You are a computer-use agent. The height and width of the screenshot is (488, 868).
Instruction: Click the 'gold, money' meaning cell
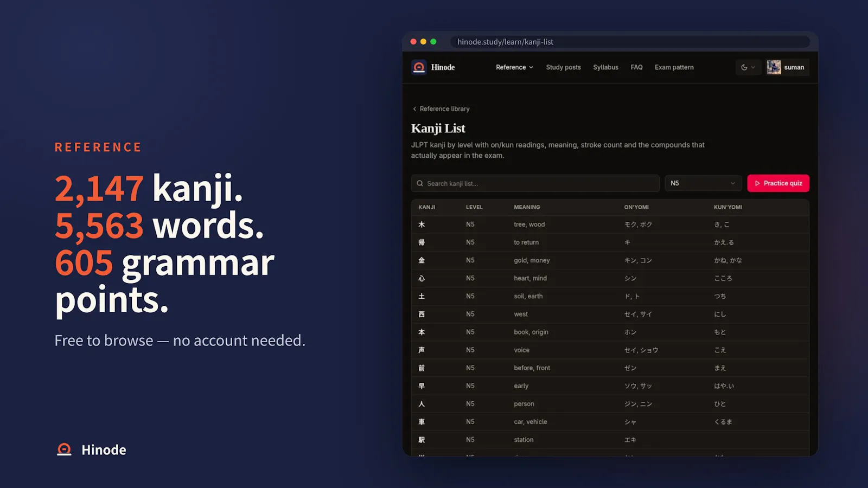[532, 260]
